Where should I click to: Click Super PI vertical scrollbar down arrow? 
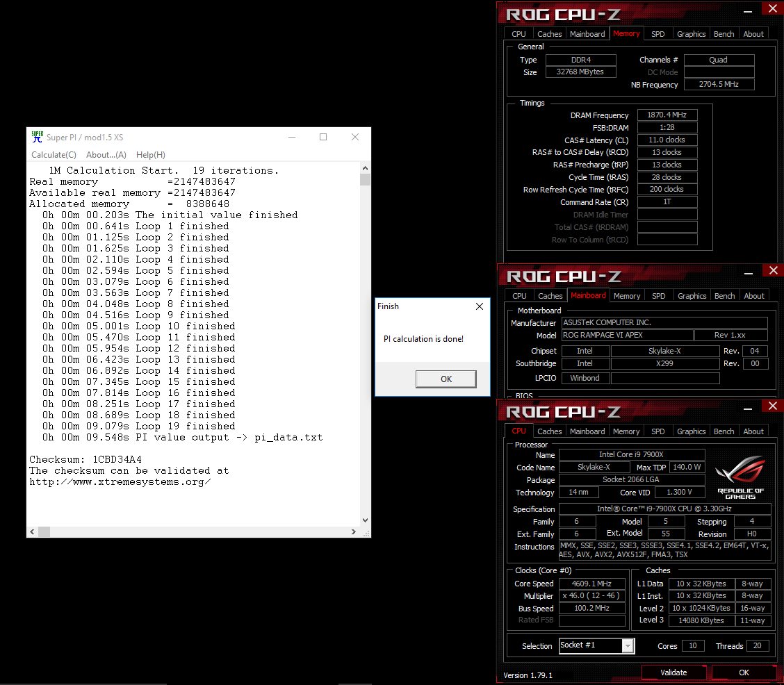365,520
